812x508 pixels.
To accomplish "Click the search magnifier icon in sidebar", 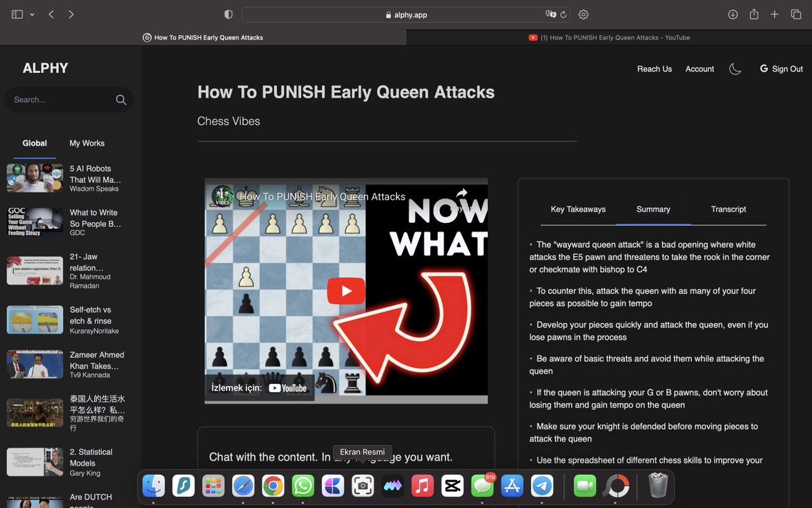I will (x=121, y=100).
